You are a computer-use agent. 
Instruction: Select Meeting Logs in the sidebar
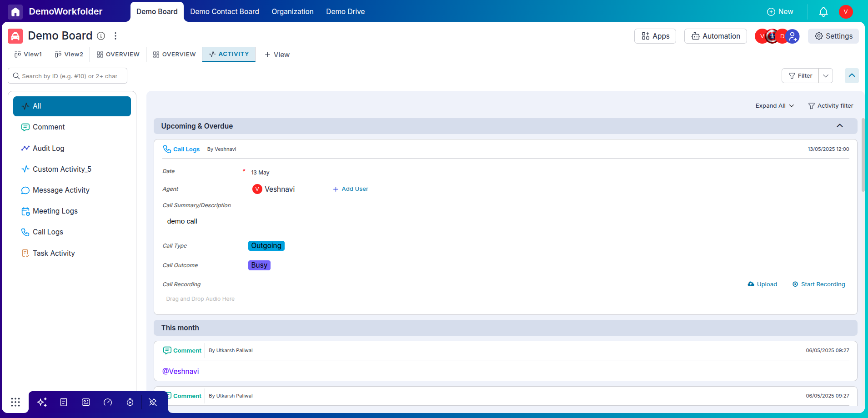72,211
